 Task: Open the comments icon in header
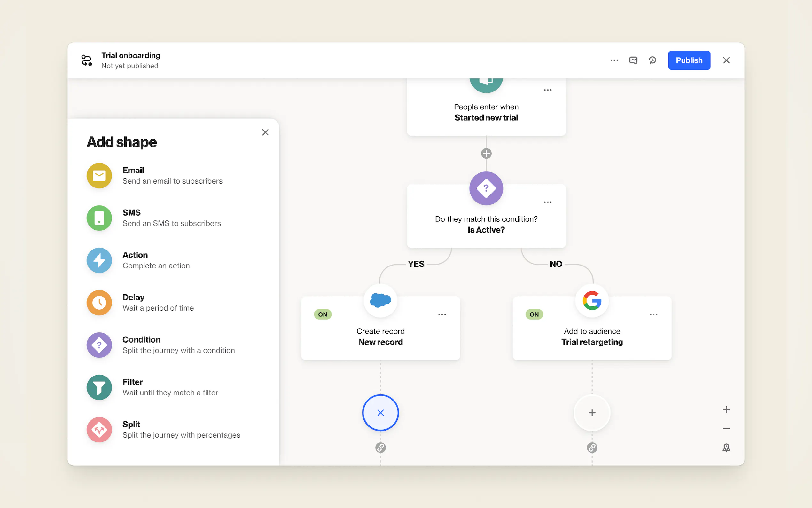[x=633, y=60]
